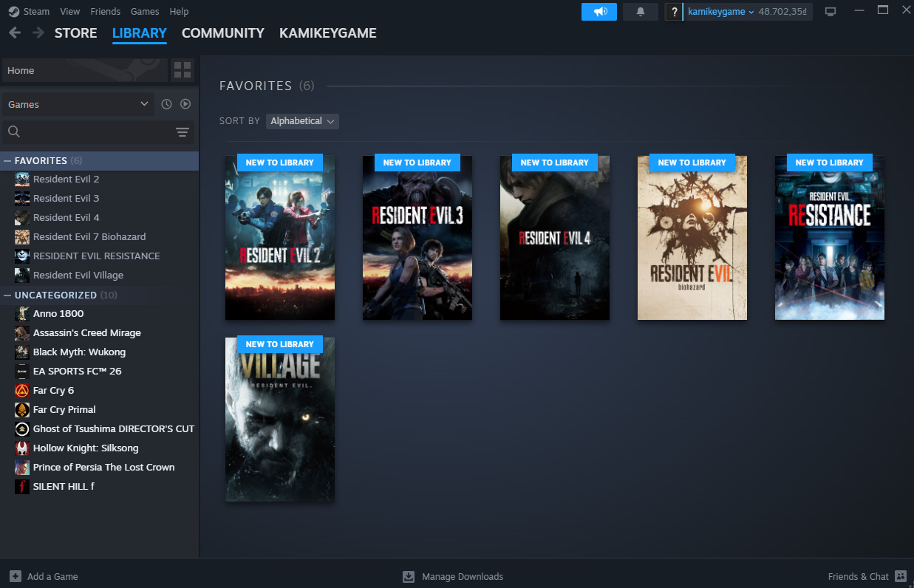Open the Alphabetical sort dropdown
Image resolution: width=914 pixels, height=588 pixels.
click(302, 121)
